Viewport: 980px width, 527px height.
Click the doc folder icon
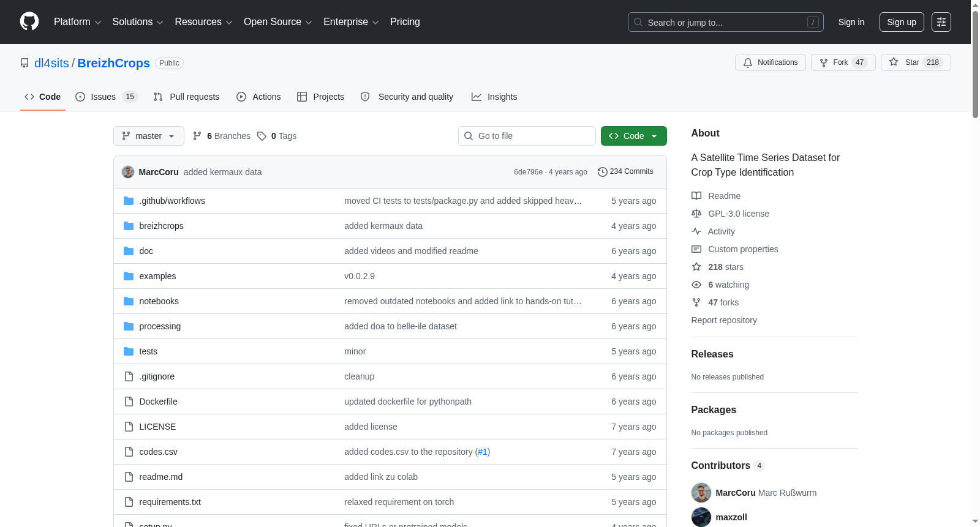coord(129,251)
